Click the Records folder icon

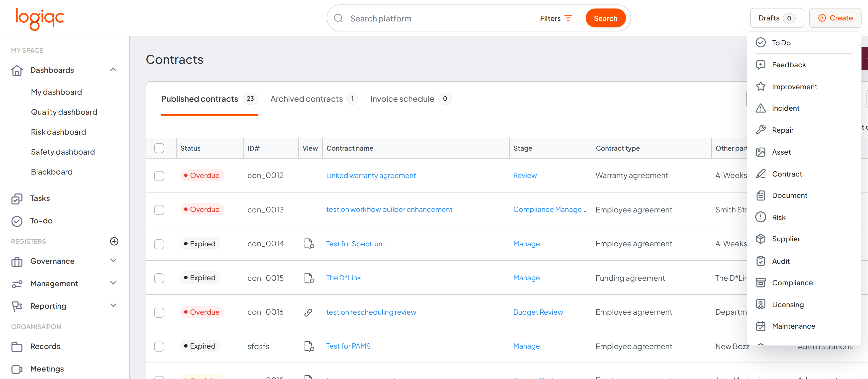click(17, 347)
